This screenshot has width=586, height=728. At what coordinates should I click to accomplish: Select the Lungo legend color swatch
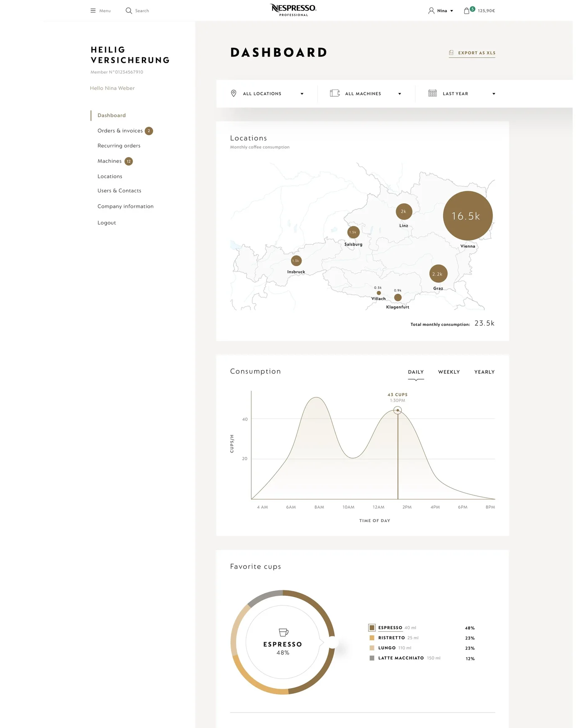tap(372, 648)
